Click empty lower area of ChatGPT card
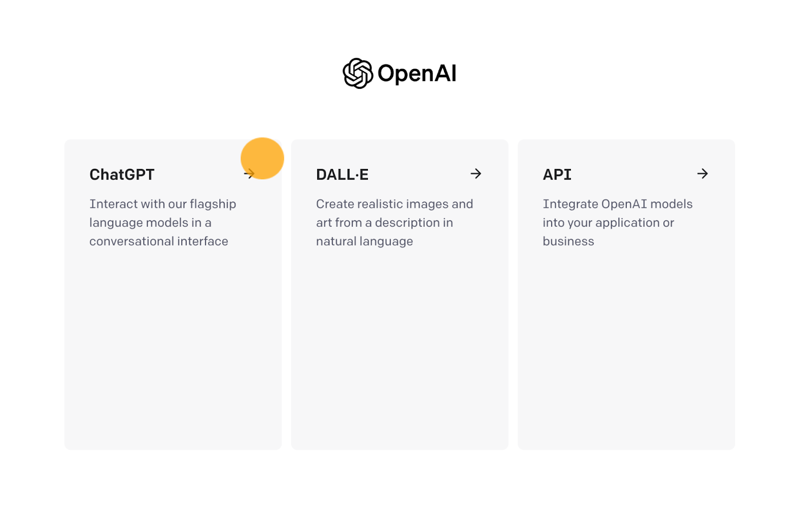This screenshot has width=812, height=510. click(173, 350)
